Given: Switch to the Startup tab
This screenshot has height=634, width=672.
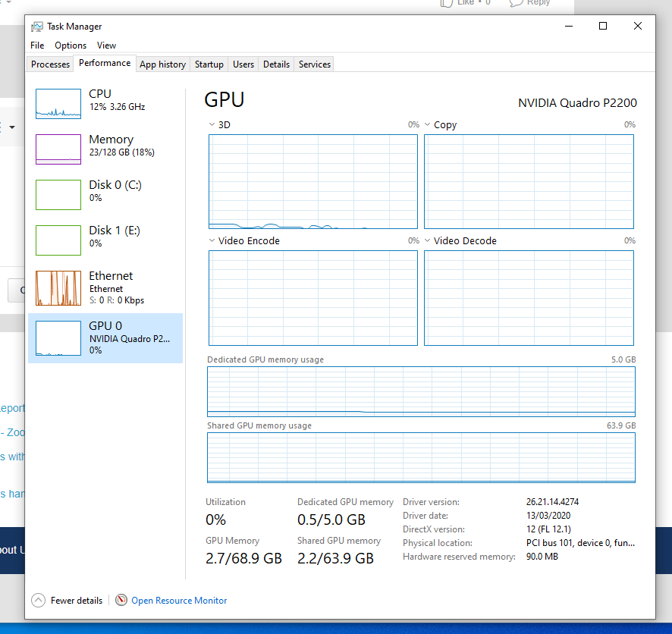Looking at the screenshot, I should coord(209,64).
